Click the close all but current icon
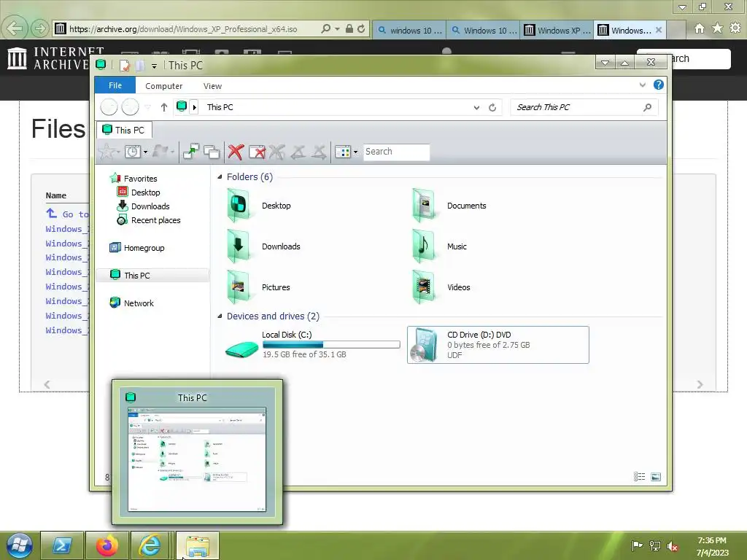The image size is (747, 560). click(x=258, y=152)
